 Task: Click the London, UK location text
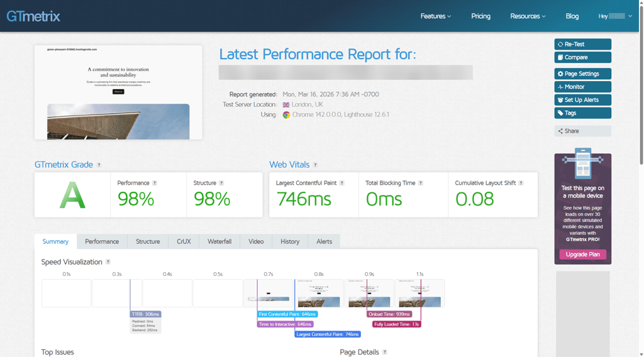307,104
